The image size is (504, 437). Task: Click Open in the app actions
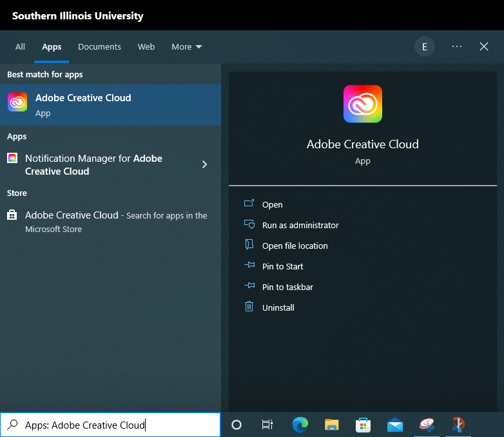click(272, 204)
